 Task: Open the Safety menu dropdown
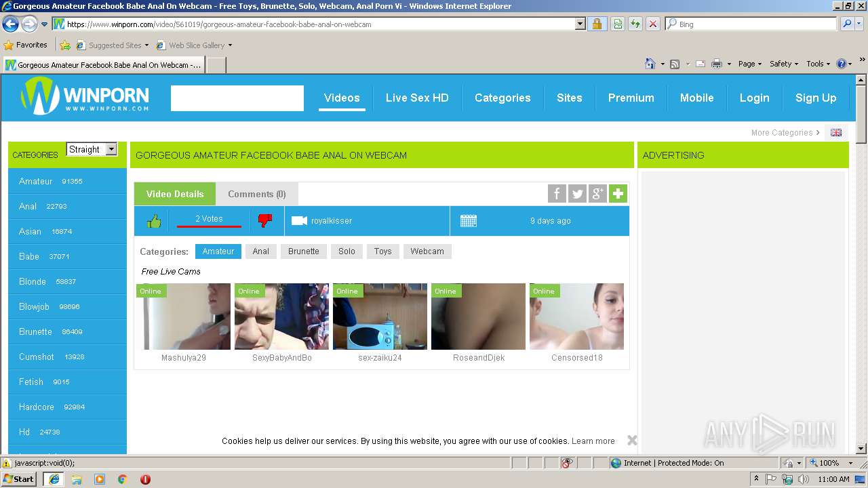(783, 64)
